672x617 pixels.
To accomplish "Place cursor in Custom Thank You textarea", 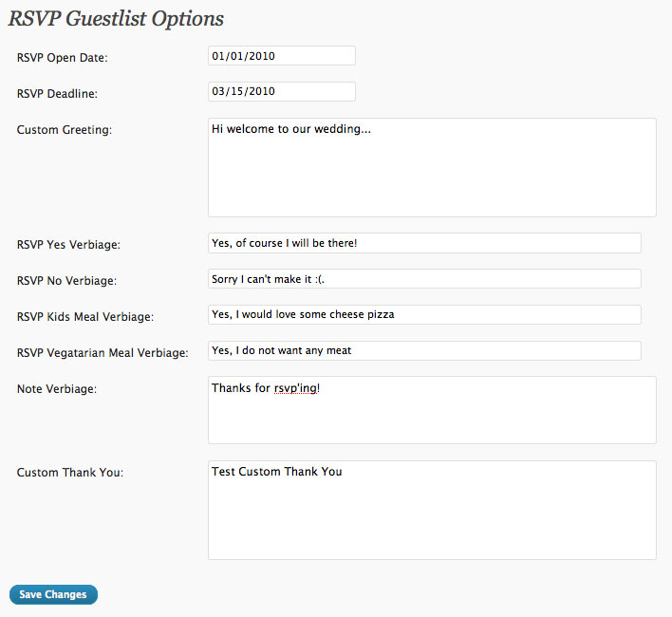I will [432, 510].
